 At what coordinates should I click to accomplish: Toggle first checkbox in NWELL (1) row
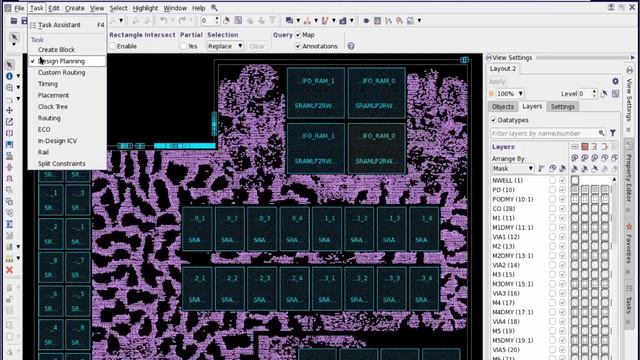click(x=552, y=180)
